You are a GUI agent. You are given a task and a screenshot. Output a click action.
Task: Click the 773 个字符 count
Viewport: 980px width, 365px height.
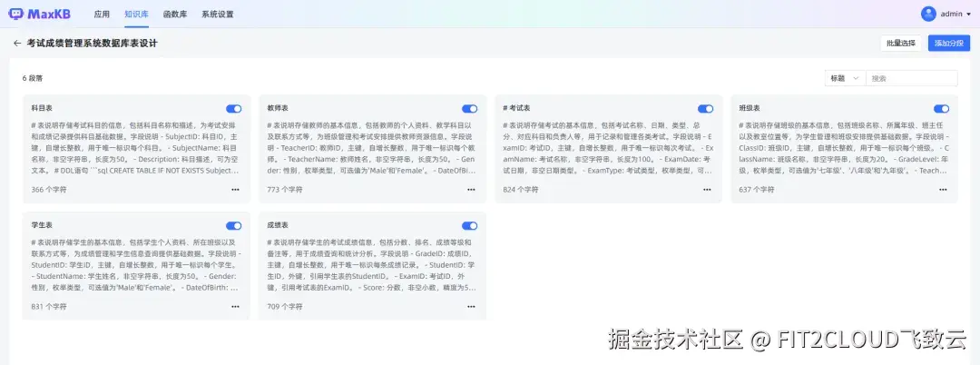[x=284, y=190]
